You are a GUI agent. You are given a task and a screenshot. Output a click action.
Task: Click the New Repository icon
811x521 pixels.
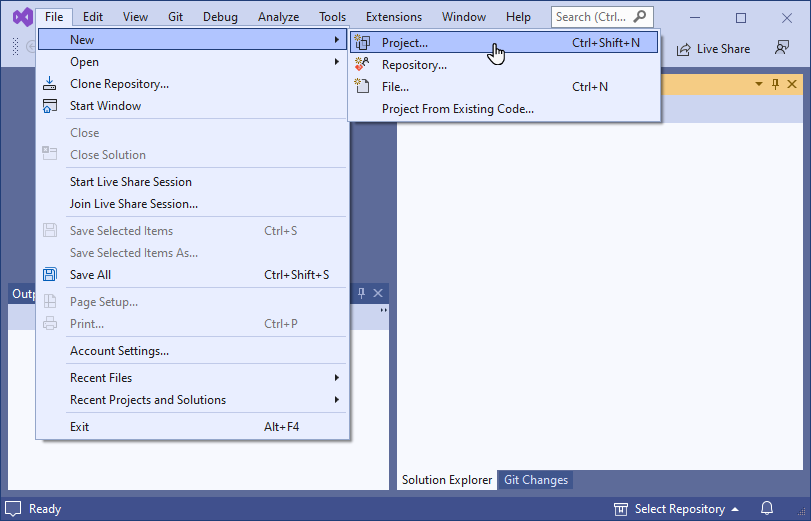point(362,64)
